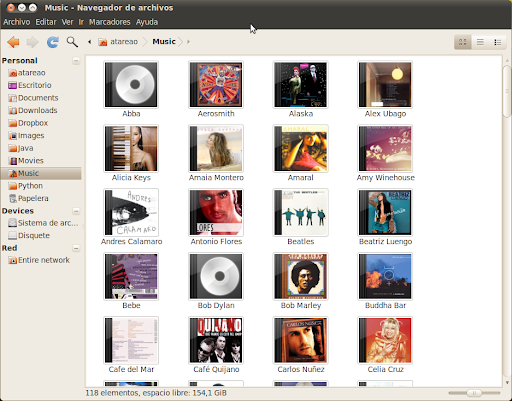The width and height of the screenshot is (512, 401).
Task: Open Downloads in sidebar
Action: pos(33,110)
